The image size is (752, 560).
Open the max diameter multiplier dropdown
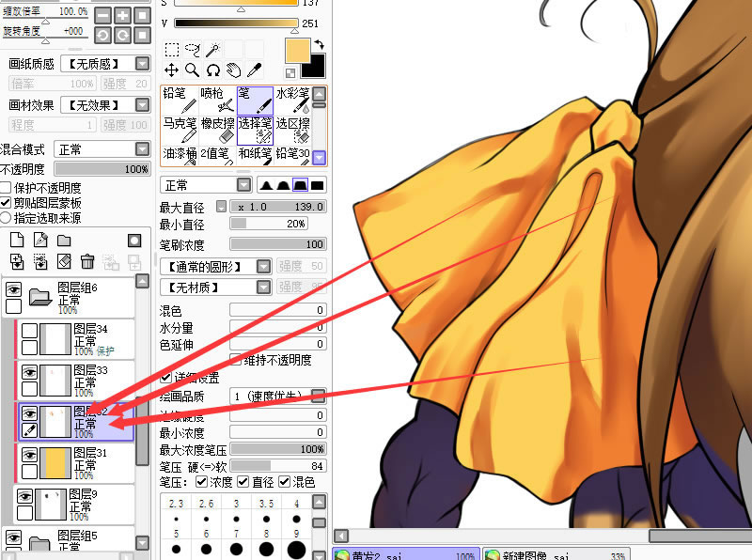[221, 207]
